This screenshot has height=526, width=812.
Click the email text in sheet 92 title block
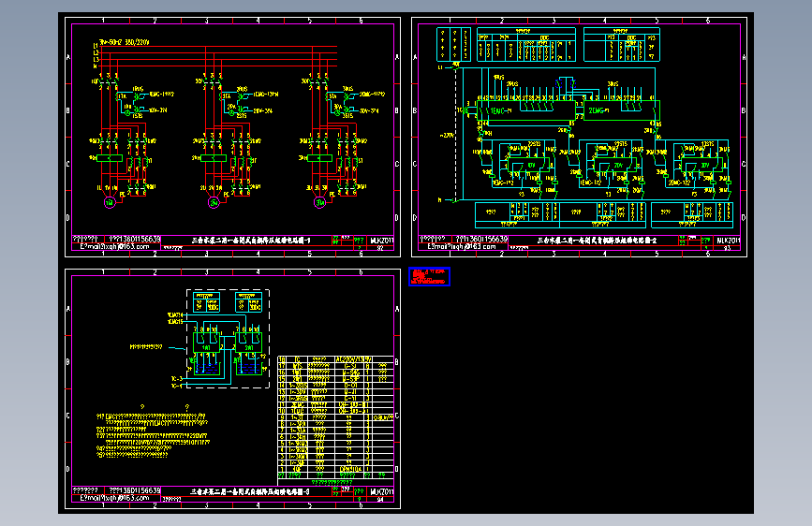click(x=114, y=246)
